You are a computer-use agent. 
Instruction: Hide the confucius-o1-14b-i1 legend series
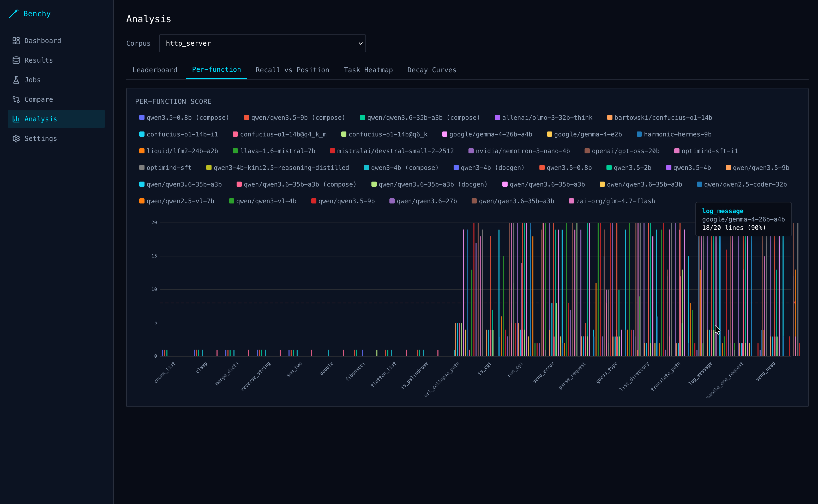click(178, 134)
